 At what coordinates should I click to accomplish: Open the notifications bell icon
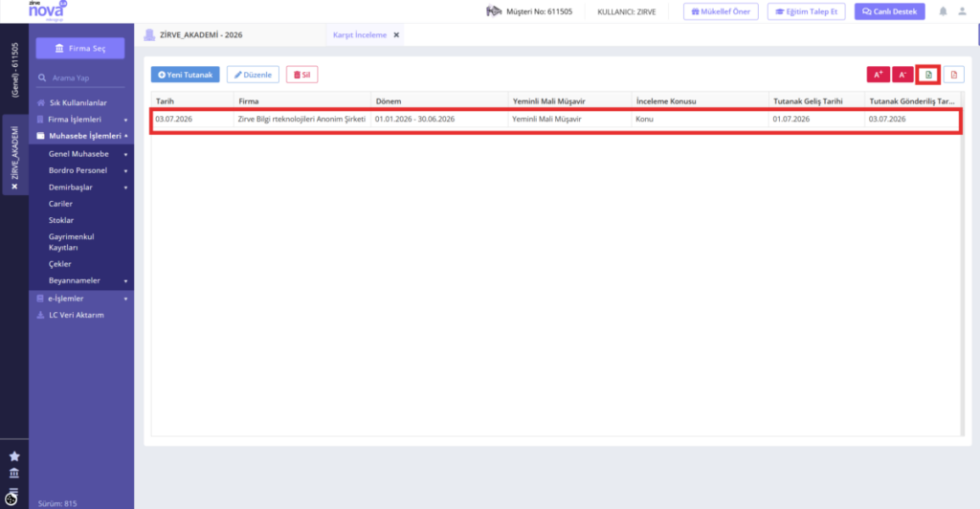coord(943,11)
